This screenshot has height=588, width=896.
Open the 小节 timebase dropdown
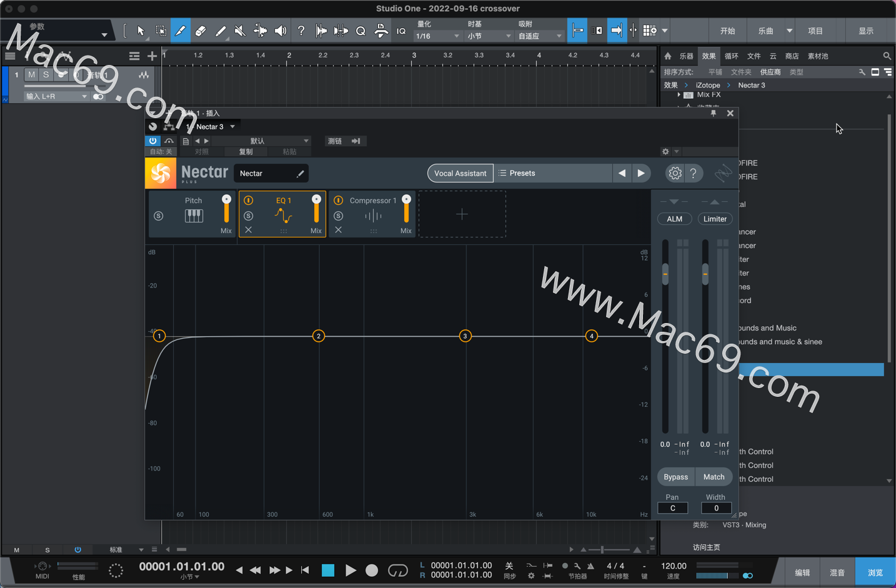click(x=489, y=36)
